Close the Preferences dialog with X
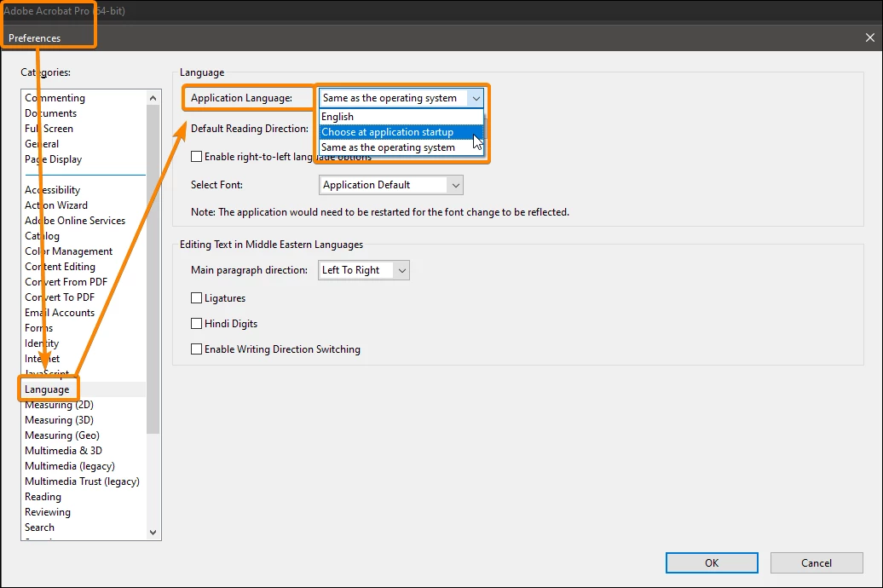This screenshot has height=588, width=883. 869,37
